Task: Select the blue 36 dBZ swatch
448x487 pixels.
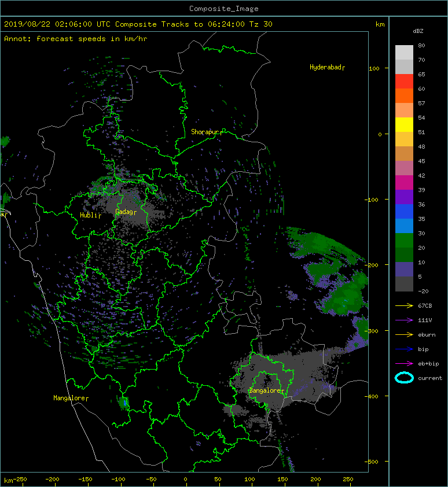Action: 404,212
